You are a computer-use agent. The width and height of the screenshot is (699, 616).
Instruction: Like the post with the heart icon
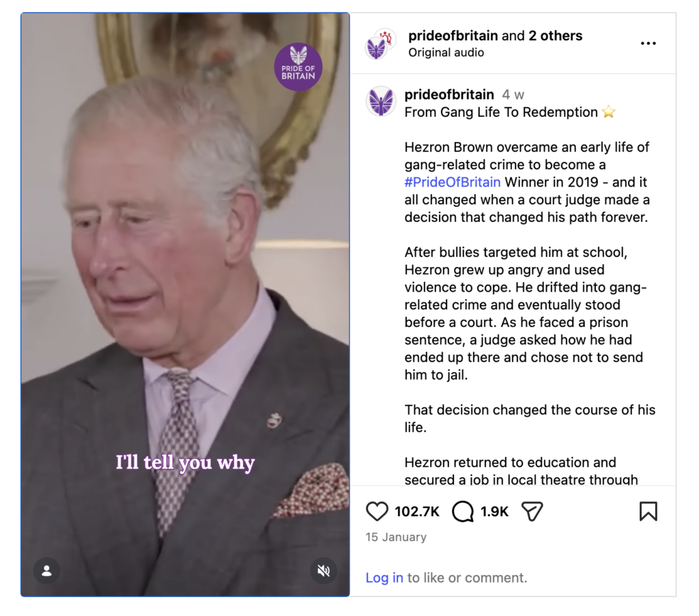coord(377,512)
